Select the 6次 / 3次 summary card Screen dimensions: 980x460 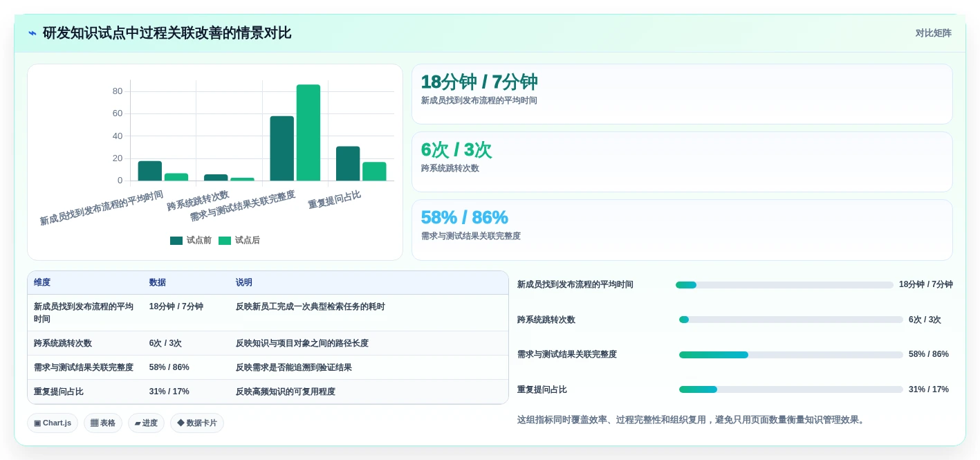682,162
